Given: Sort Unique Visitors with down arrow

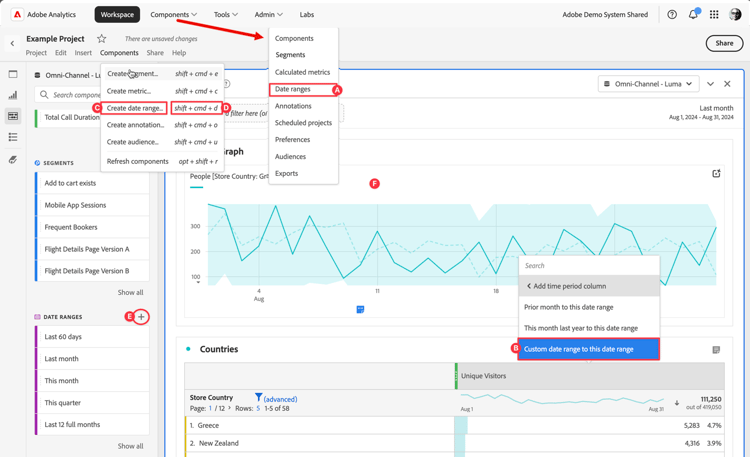Looking at the screenshot, I should point(677,403).
